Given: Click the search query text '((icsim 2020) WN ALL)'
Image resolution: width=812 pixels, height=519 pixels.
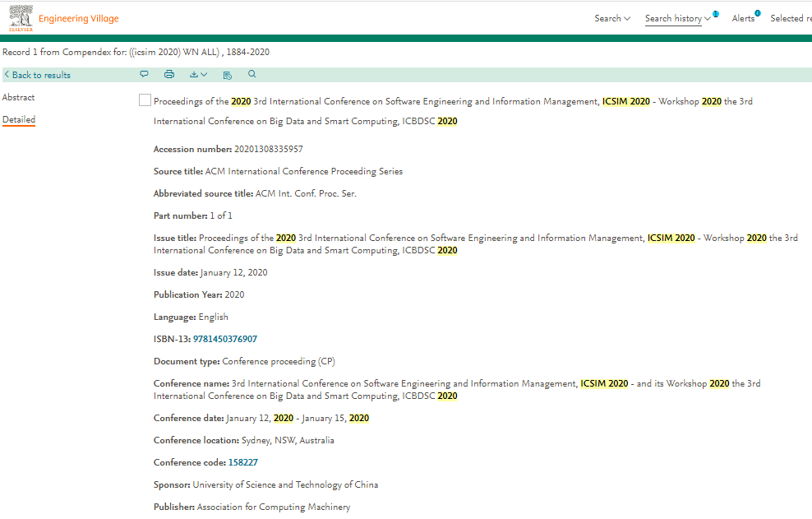Looking at the screenshot, I should click(174, 52).
